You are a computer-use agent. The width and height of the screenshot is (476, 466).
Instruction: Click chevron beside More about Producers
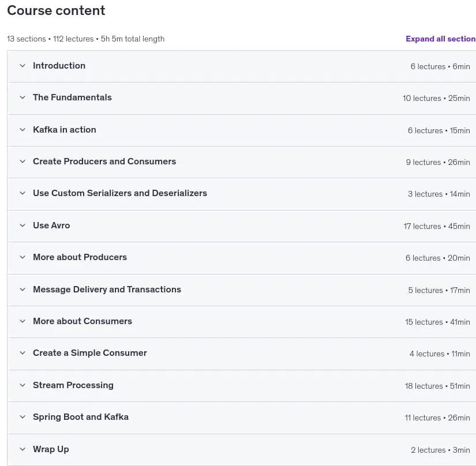23,257
